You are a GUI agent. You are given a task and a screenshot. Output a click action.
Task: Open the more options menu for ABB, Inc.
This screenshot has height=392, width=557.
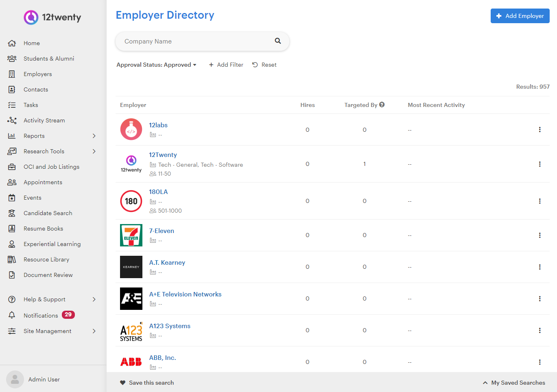[x=540, y=362]
